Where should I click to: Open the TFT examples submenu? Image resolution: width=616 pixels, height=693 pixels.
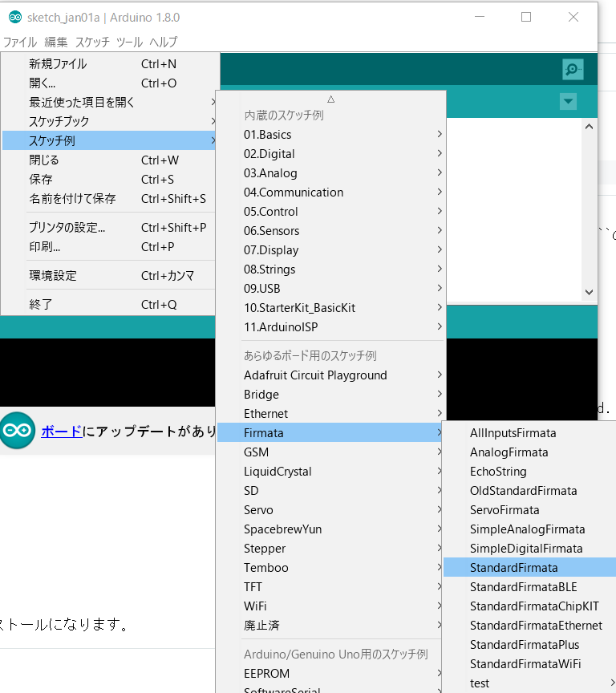tap(330, 587)
